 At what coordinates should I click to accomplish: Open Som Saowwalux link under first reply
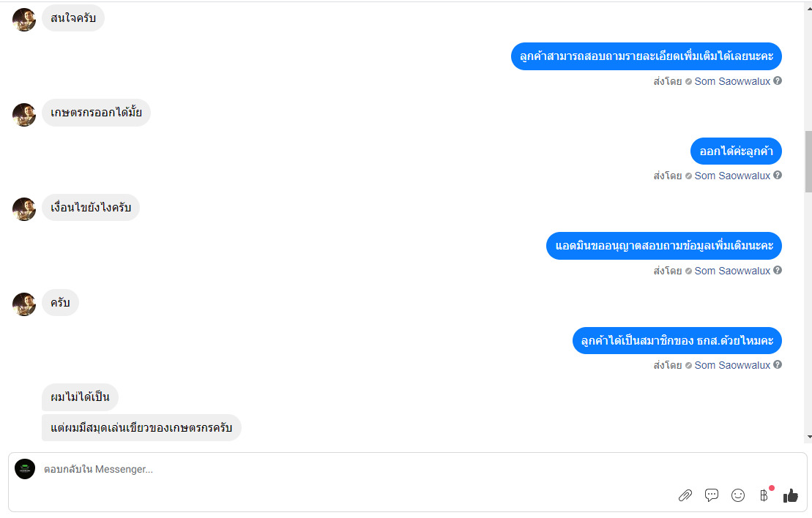732,81
